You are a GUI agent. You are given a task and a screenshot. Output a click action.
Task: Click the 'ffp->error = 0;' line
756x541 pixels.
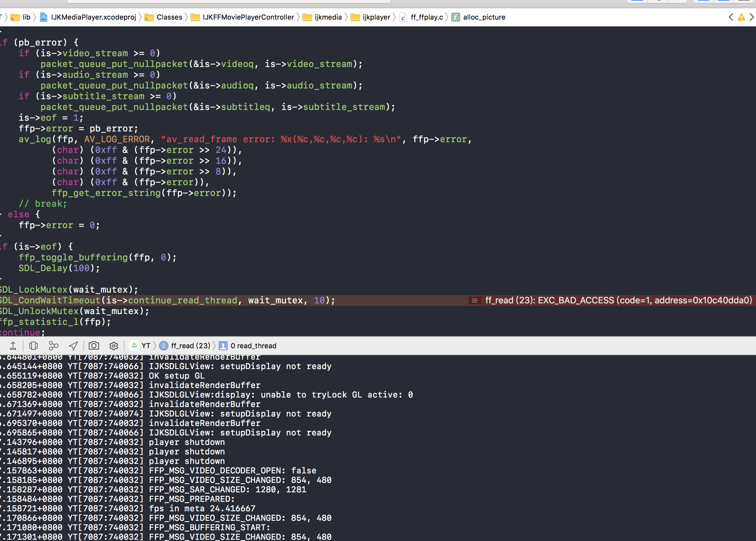(59, 225)
